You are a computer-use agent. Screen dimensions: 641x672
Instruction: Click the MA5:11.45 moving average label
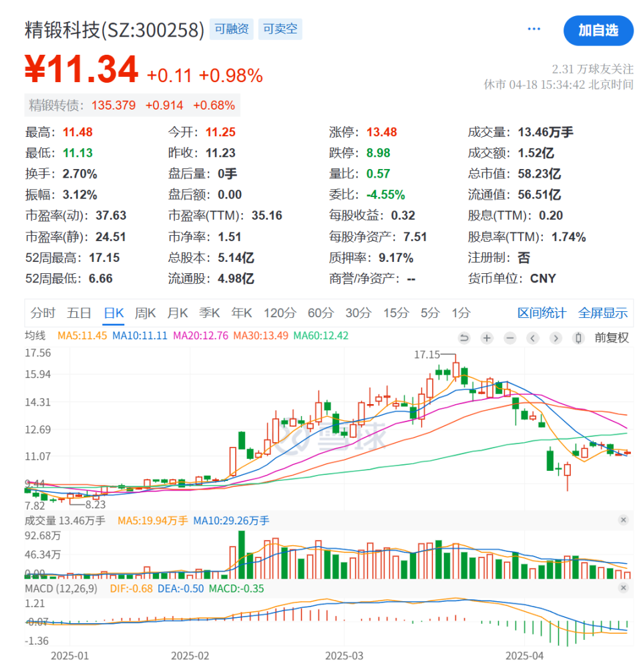[x=82, y=335]
